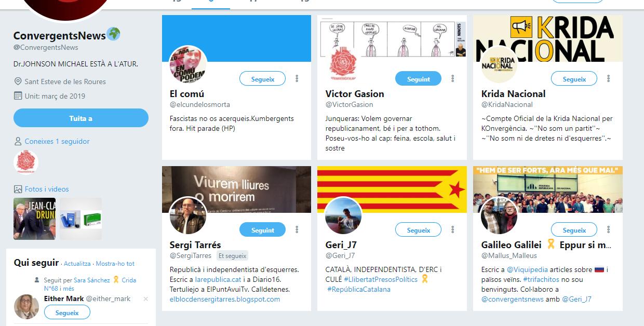Open elblocdensergitarres.blogspot.com link
This screenshot has height=326, width=644.
point(225,299)
